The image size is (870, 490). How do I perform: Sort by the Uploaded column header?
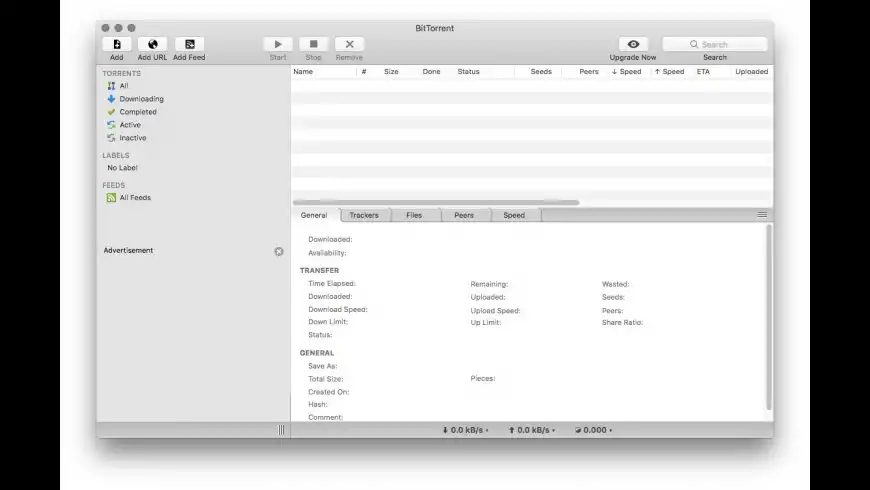click(x=752, y=72)
